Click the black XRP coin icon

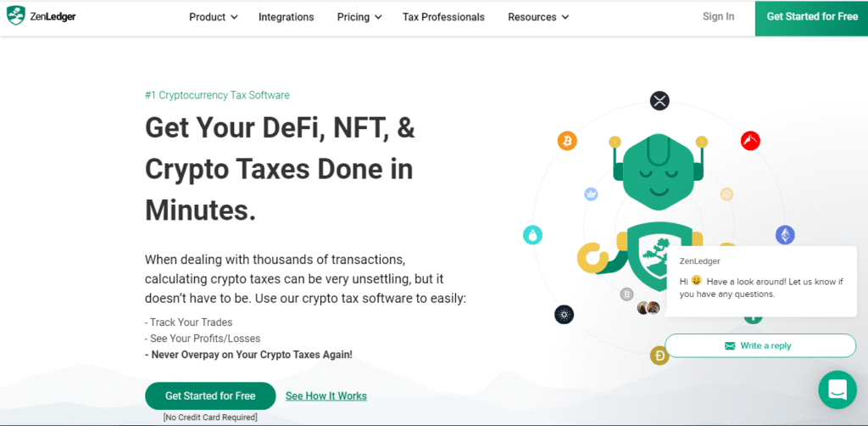point(659,101)
